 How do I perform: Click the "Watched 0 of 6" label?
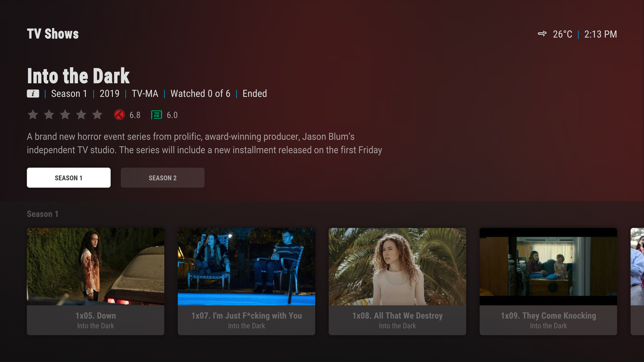pyautogui.click(x=200, y=94)
